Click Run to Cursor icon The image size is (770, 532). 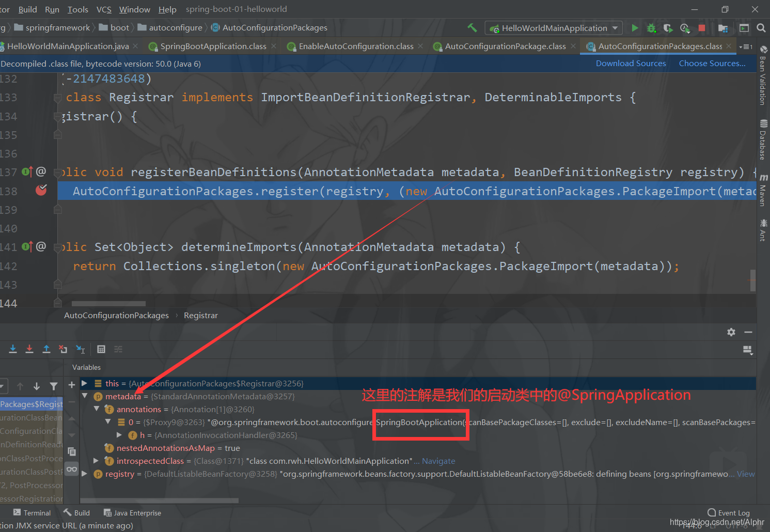[x=80, y=349]
